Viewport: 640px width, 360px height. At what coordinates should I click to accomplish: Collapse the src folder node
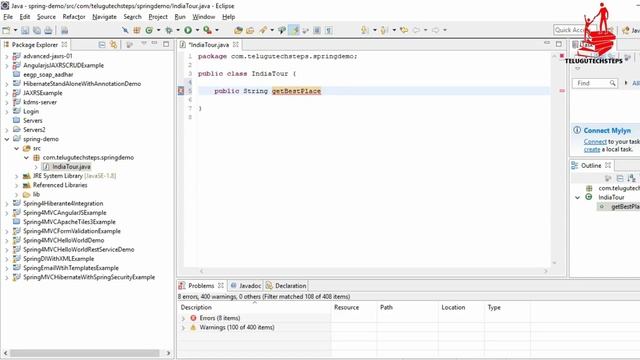[17, 149]
